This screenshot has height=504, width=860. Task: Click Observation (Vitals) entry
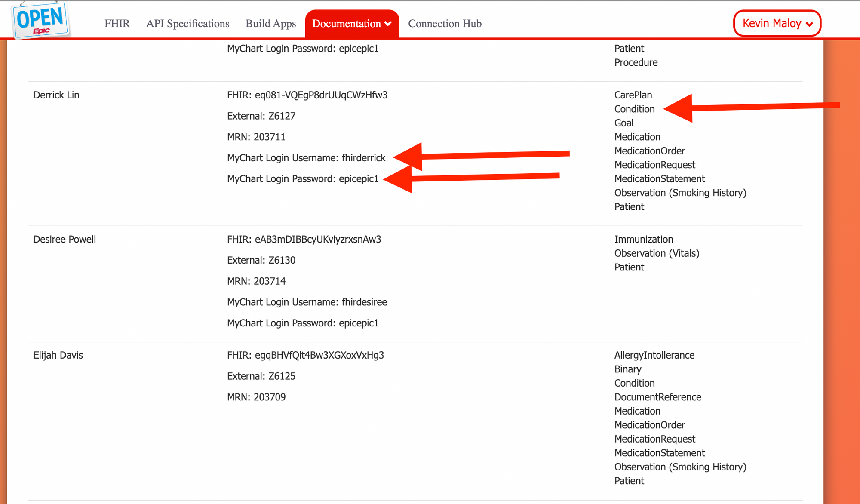point(657,253)
